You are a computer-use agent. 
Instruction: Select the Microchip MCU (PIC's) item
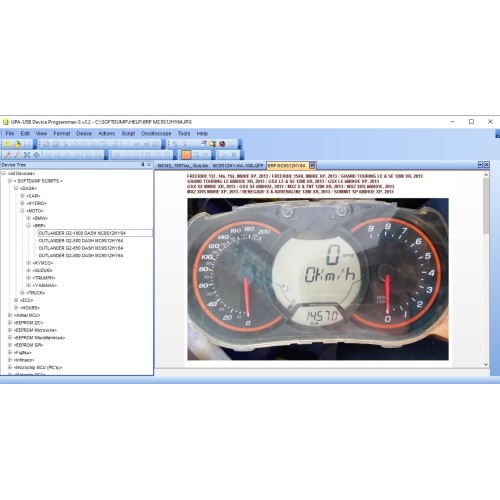[38, 367]
